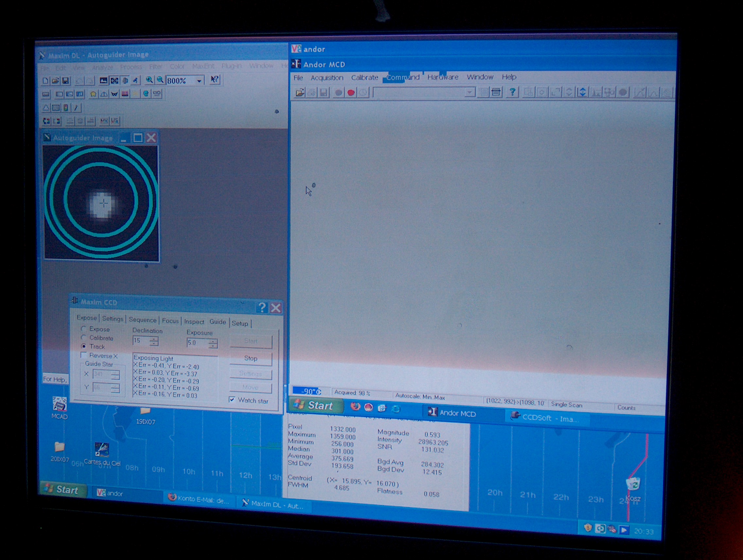Open Process menu in MaxIm DL
The width and height of the screenshot is (743, 560).
point(131,67)
